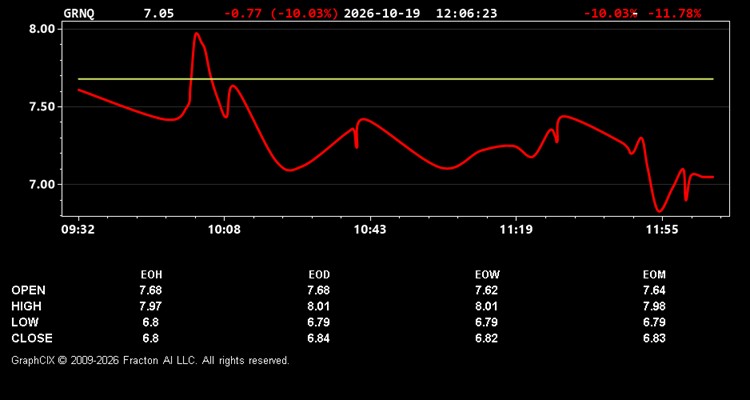The height and width of the screenshot is (400, 750).
Task: Click the change value -0.77 (-10.03%)
Action: point(281,13)
